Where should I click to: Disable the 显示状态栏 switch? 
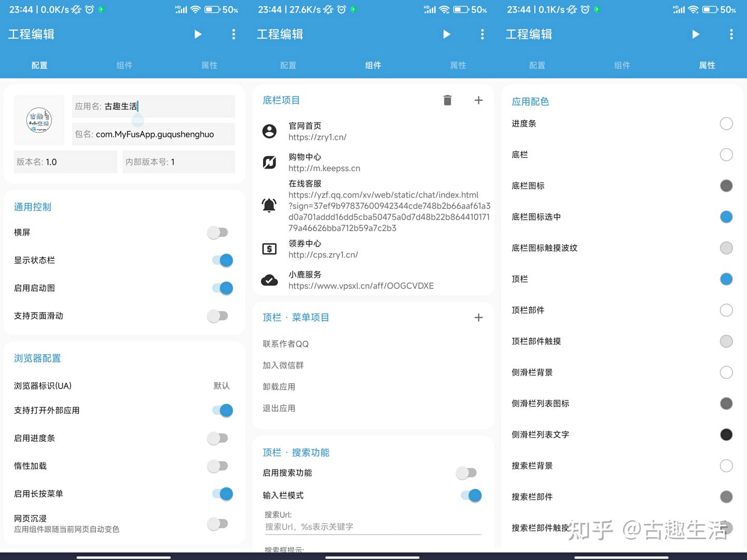223,260
